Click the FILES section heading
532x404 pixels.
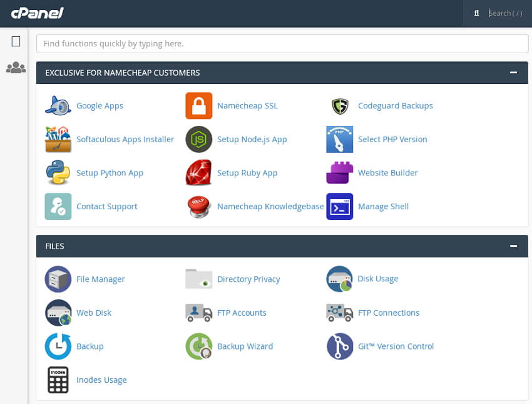(54, 246)
